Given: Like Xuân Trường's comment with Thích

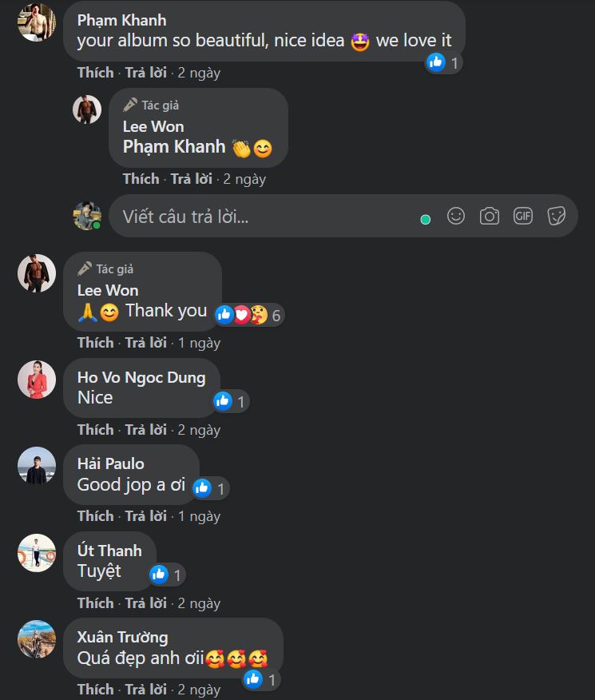Looking at the screenshot, I should [x=96, y=690].
